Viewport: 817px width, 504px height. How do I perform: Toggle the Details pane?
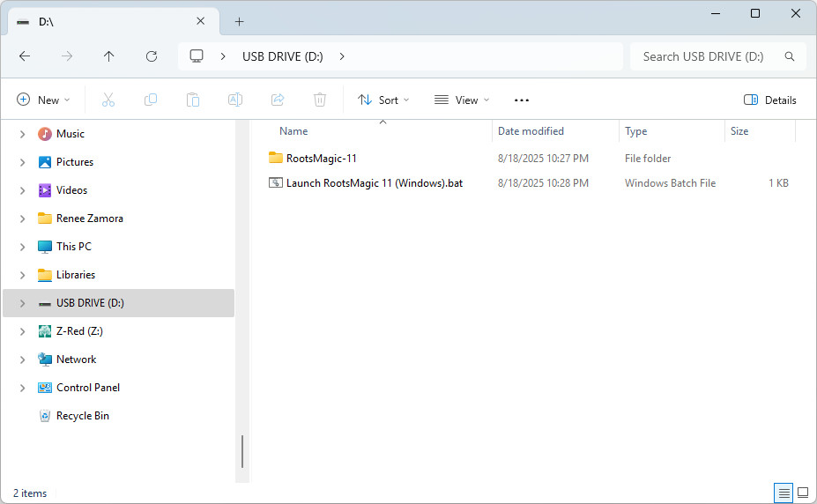pos(769,100)
